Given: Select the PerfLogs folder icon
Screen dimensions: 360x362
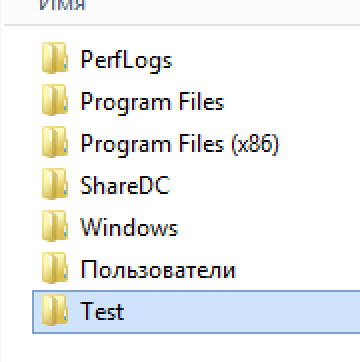Looking at the screenshot, I should (55, 58).
